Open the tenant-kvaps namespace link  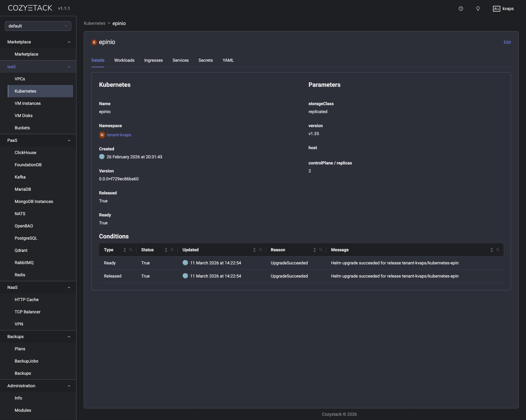pyautogui.click(x=119, y=135)
